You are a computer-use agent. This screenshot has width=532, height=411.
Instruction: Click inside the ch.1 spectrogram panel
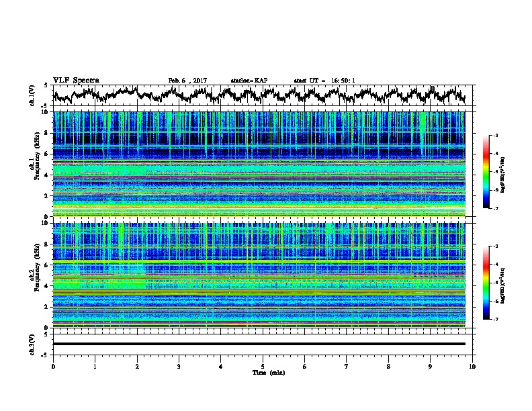pos(259,164)
